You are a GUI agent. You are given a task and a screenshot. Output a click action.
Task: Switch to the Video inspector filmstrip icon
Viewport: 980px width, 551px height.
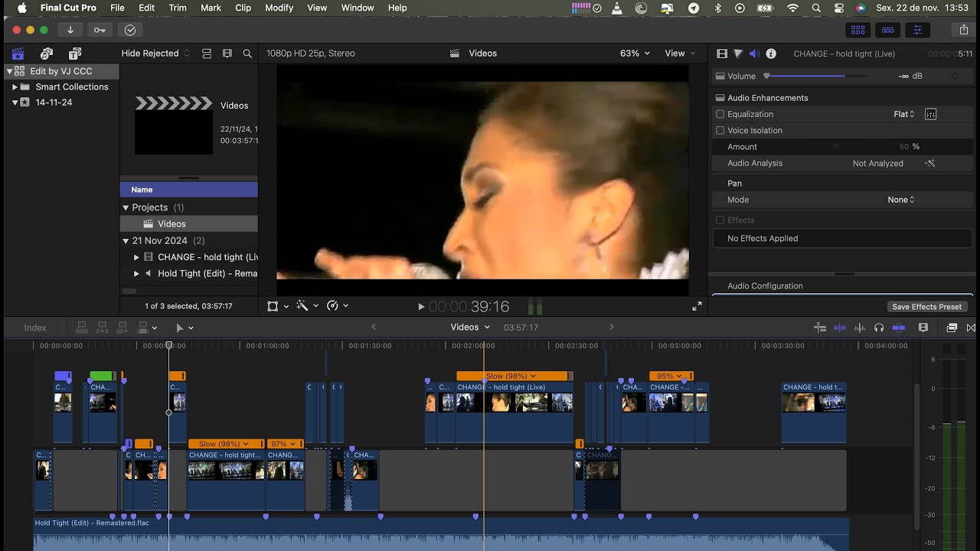(x=721, y=54)
